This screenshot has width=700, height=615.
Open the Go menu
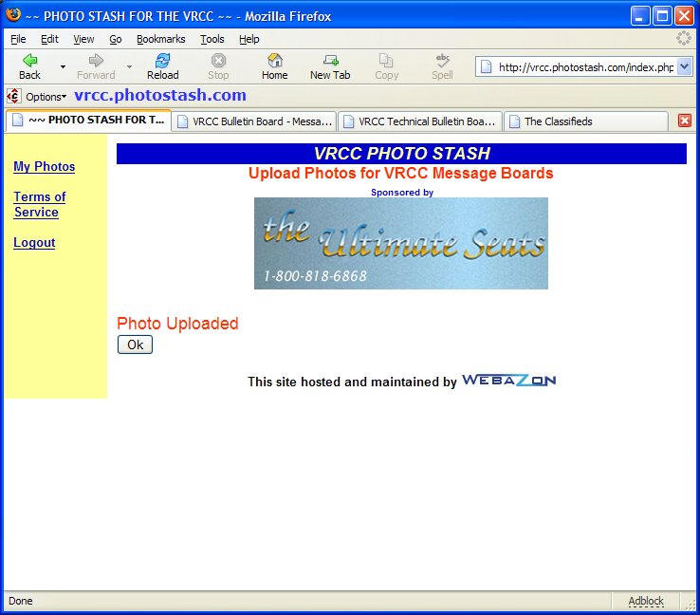(x=116, y=39)
